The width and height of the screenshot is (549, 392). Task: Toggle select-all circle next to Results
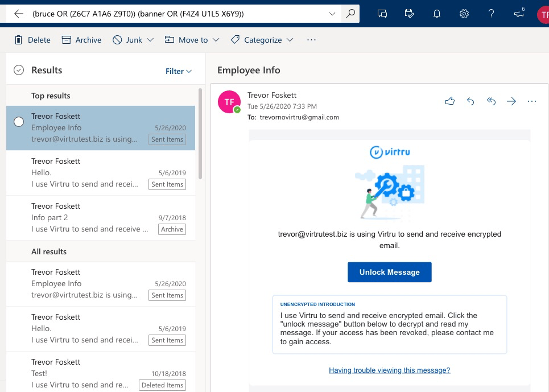(x=19, y=70)
